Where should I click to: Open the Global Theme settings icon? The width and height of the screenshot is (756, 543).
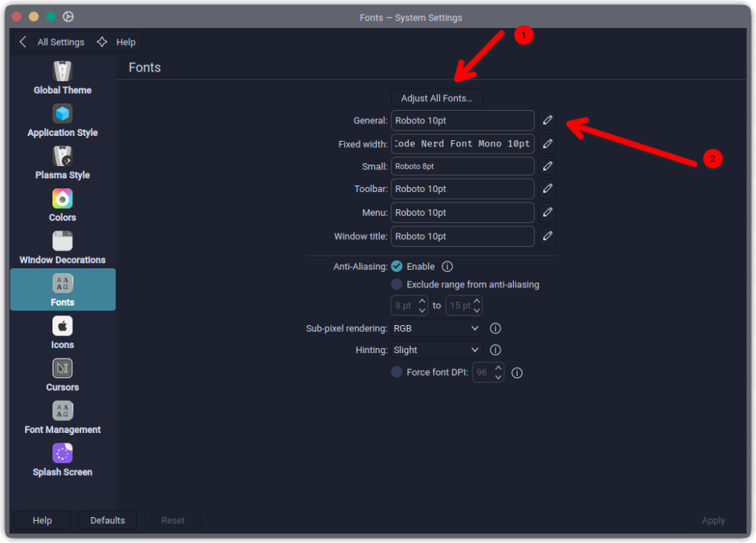coord(62,72)
